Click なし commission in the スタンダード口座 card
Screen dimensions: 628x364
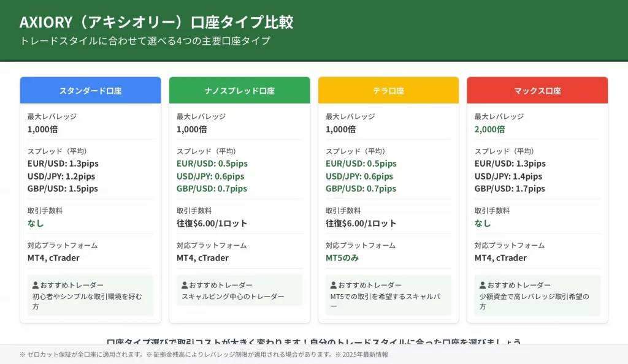[36, 223]
